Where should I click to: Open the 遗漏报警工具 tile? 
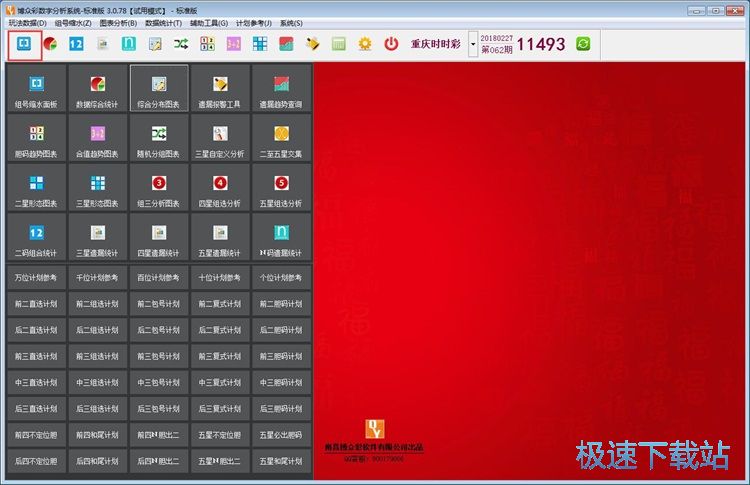pos(220,88)
